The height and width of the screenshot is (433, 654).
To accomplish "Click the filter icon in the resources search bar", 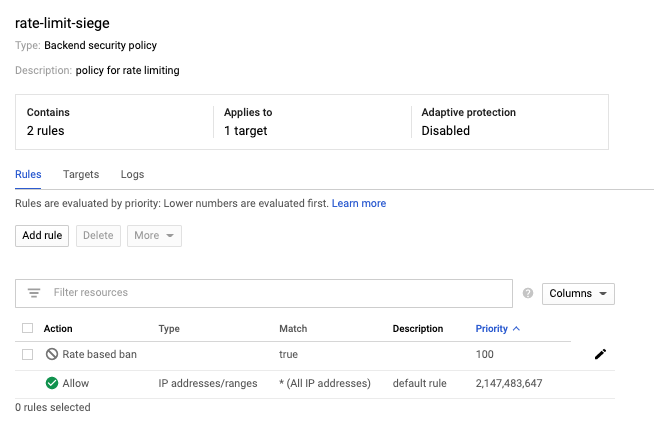I will (34, 293).
